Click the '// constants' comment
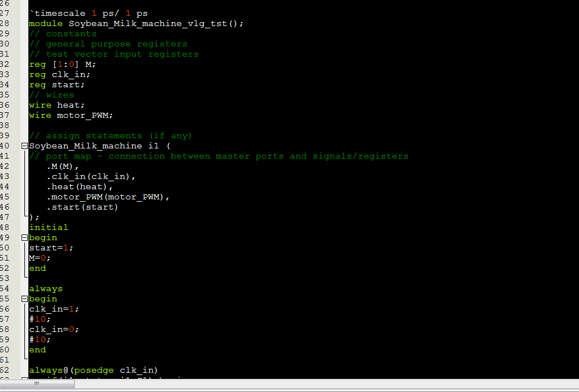The image size is (579, 392). 63,34
